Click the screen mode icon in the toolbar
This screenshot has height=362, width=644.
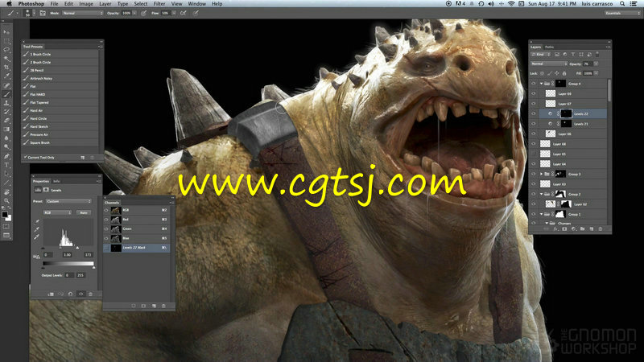tap(6, 236)
